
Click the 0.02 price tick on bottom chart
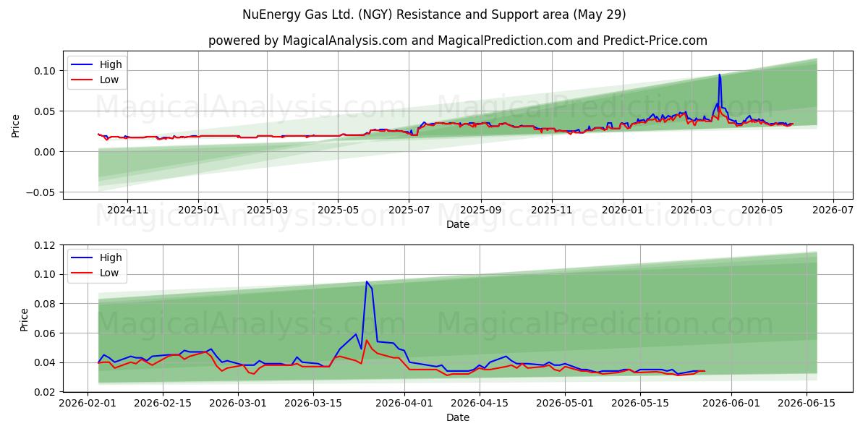pos(46,392)
